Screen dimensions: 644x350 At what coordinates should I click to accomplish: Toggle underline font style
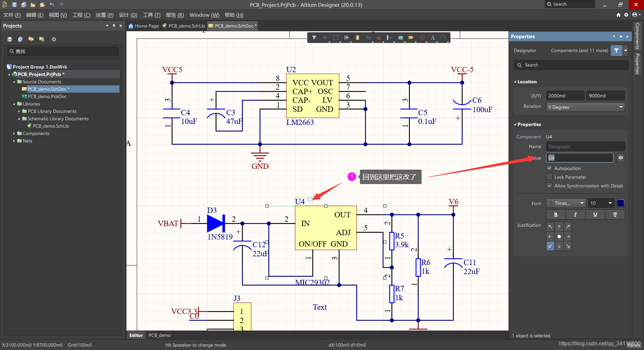tap(595, 215)
